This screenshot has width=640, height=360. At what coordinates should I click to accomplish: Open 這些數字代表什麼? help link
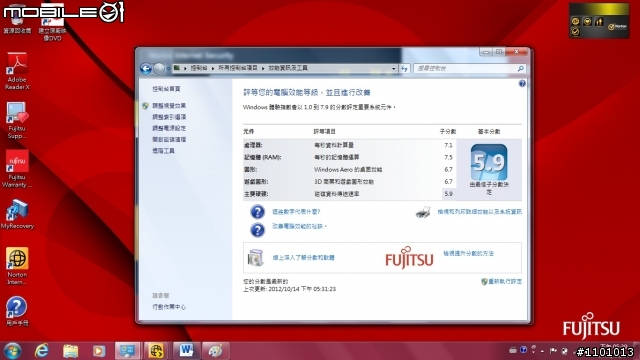point(296,212)
